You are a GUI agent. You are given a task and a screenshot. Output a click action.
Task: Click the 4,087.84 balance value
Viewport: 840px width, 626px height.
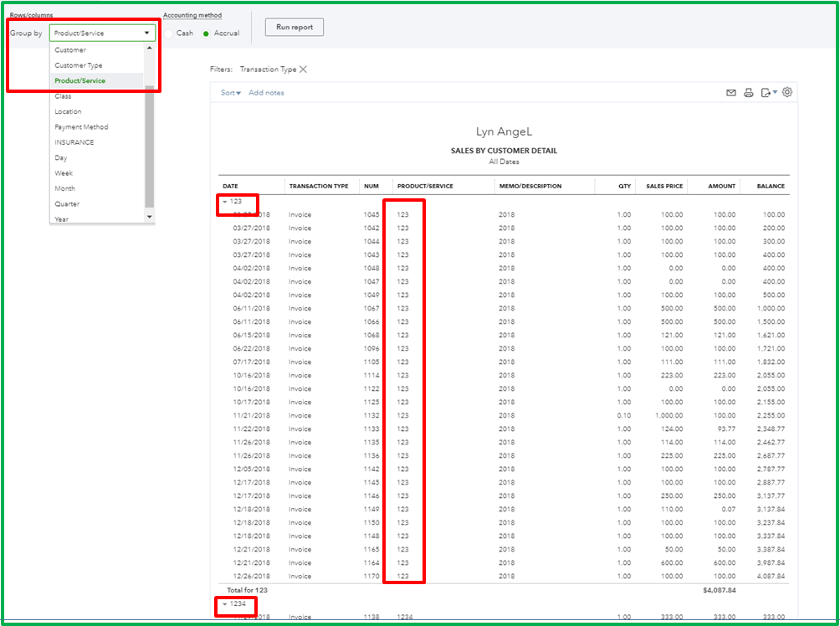pos(771,576)
